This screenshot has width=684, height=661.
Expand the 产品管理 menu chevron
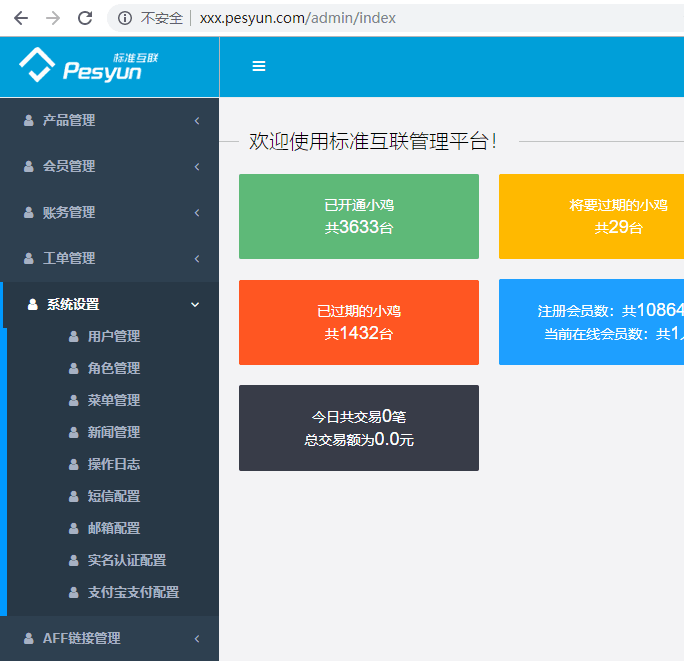[197, 121]
